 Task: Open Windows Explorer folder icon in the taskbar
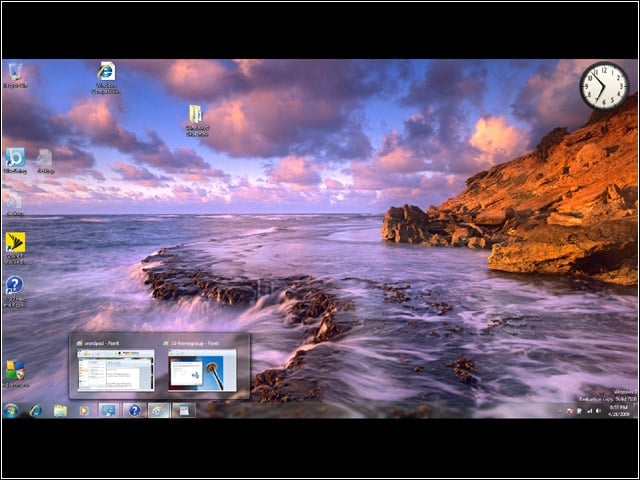click(60, 411)
